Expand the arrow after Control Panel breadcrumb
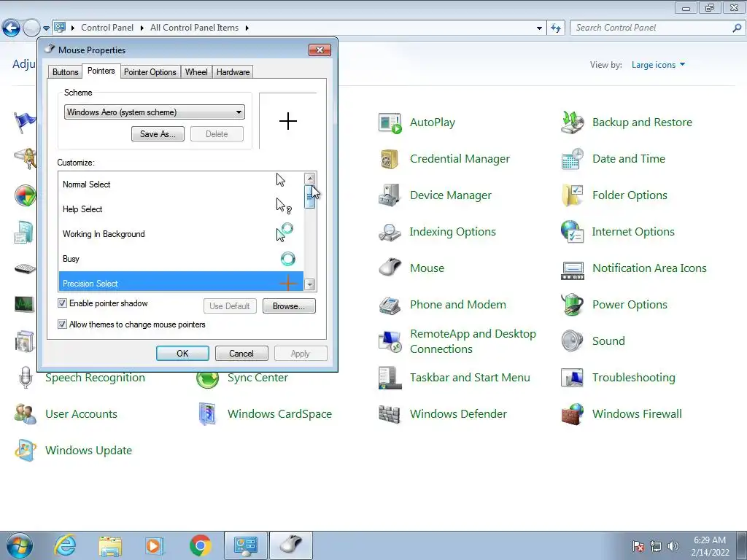This screenshot has width=747, height=560. [x=142, y=28]
